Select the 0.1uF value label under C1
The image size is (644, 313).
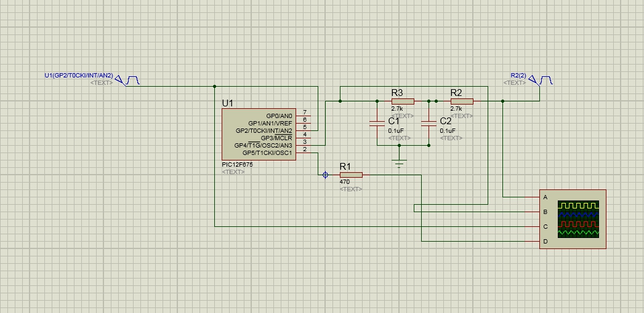point(396,130)
